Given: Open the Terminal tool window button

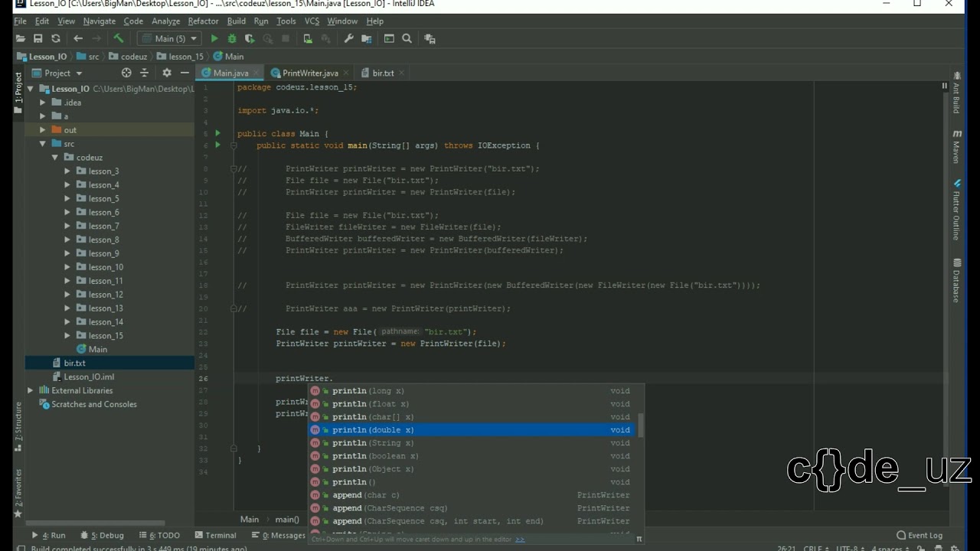Looking at the screenshot, I should [x=215, y=536].
